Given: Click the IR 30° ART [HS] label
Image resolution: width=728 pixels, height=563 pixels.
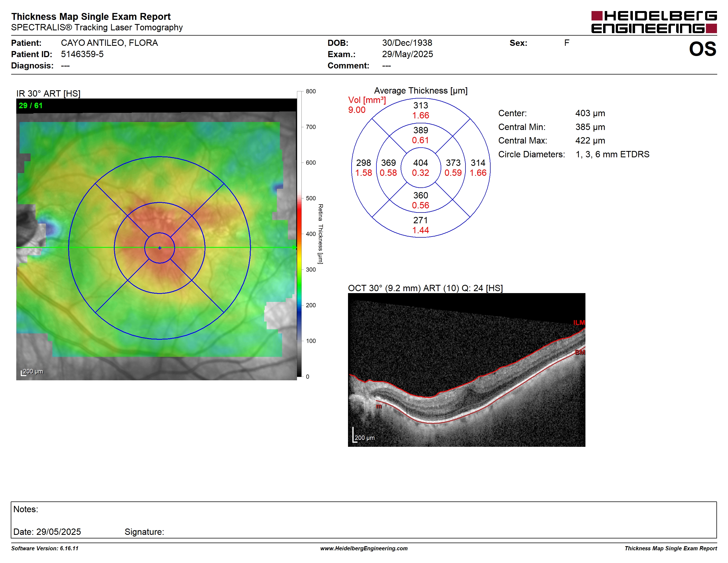Looking at the screenshot, I should click(x=48, y=93).
